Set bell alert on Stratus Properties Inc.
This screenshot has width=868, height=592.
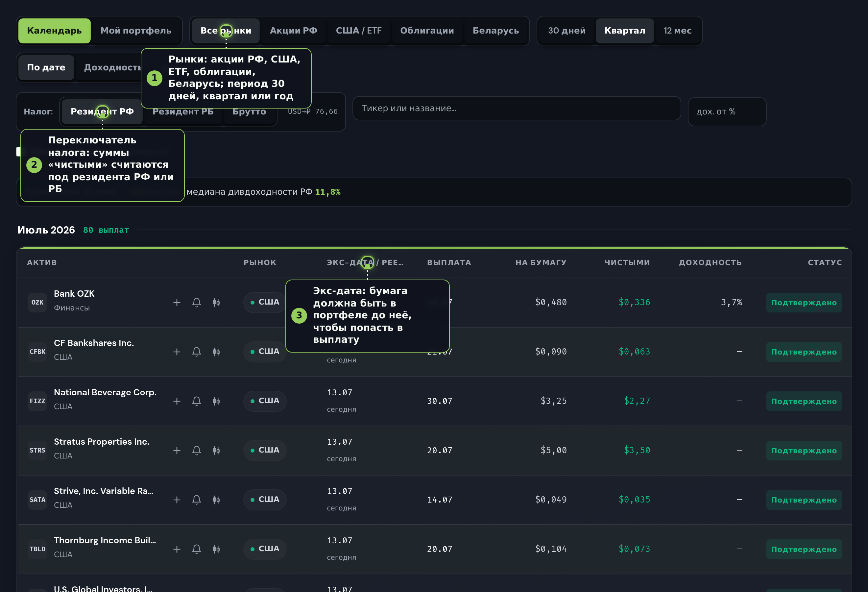click(x=197, y=451)
